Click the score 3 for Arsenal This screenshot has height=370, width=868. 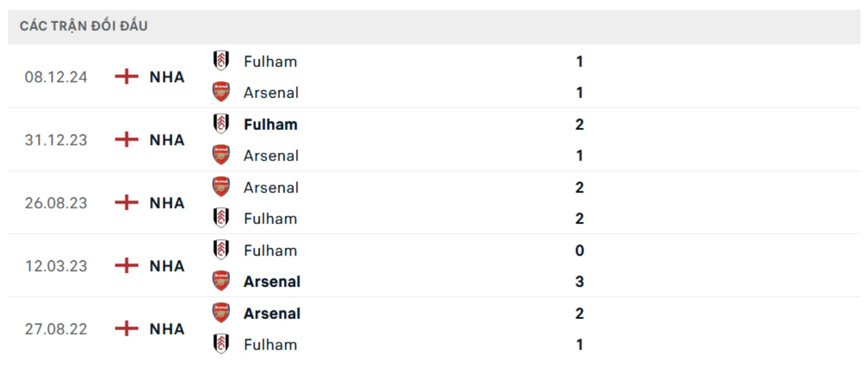click(579, 281)
